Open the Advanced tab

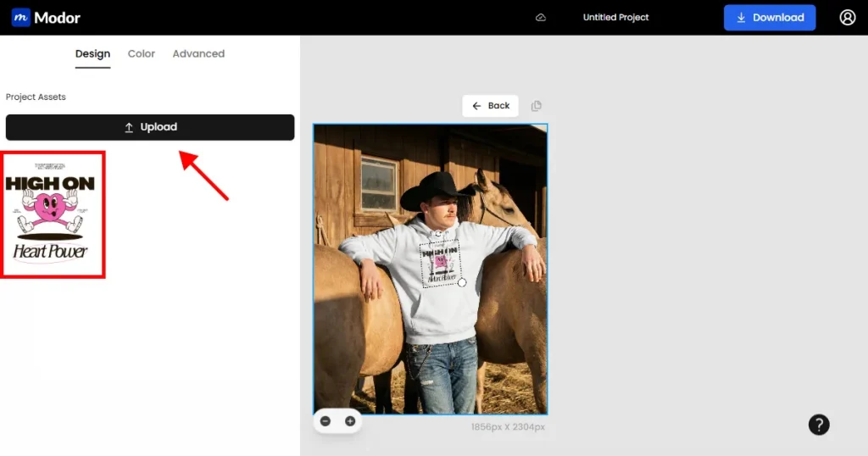click(198, 53)
